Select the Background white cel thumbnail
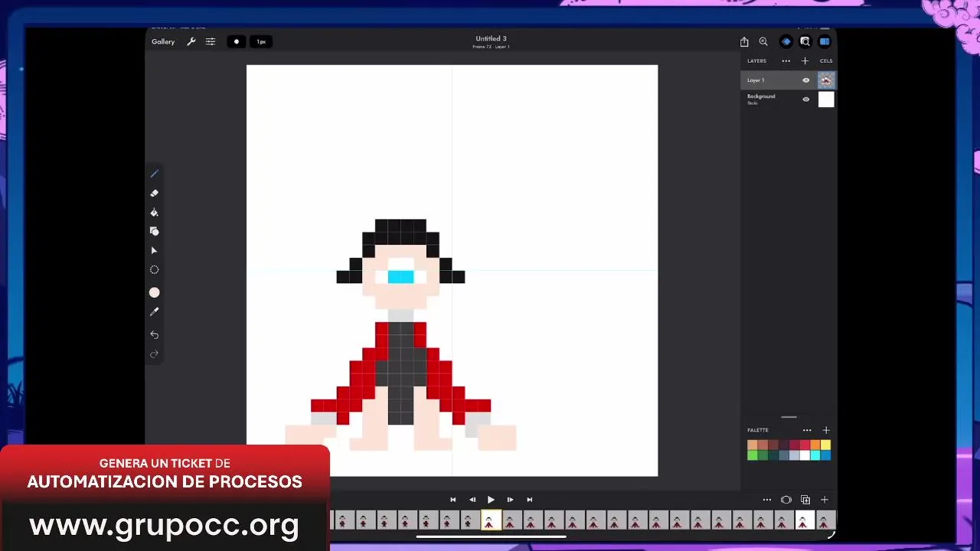 pyautogui.click(x=826, y=99)
